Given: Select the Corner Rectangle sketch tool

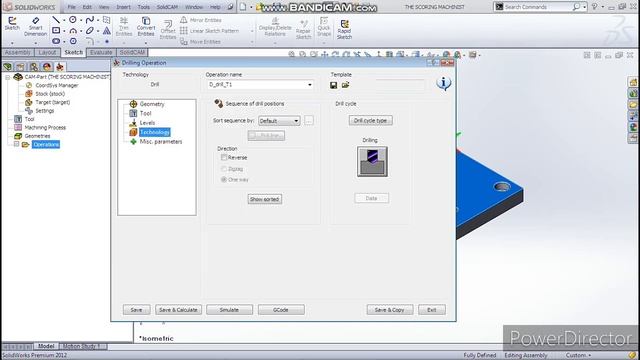Looking at the screenshot, I should (x=56, y=31).
